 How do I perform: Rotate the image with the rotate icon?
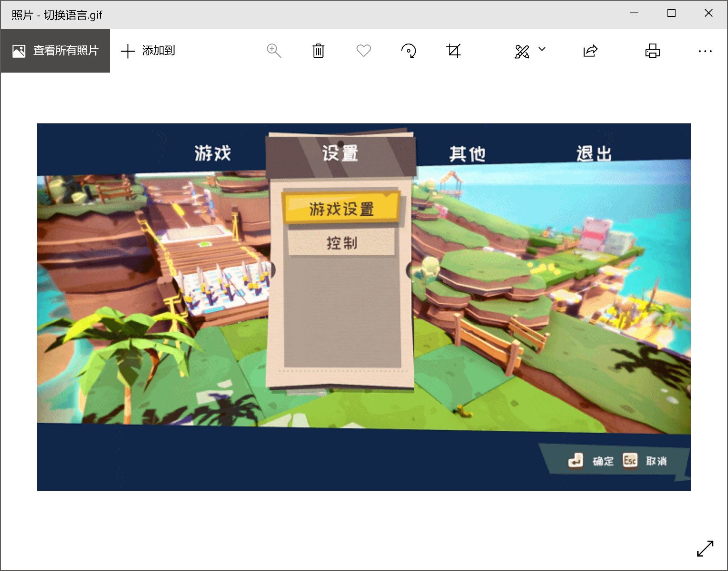pyautogui.click(x=408, y=51)
